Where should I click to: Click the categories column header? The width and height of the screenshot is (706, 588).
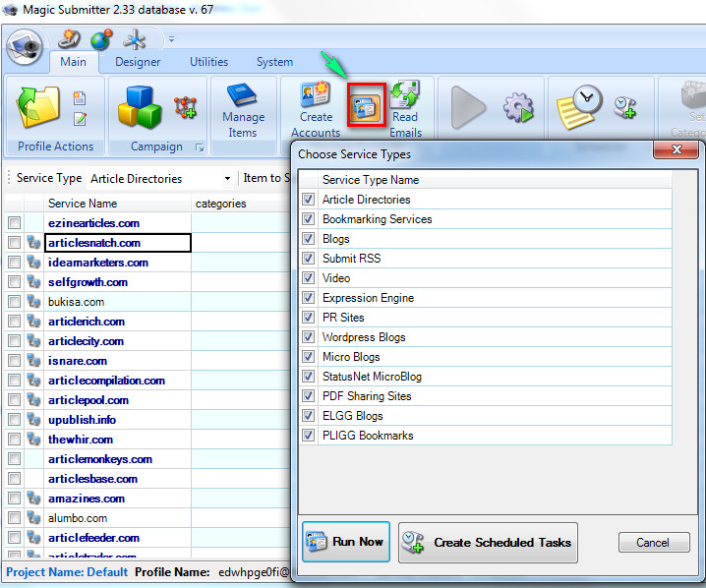pos(241,204)
